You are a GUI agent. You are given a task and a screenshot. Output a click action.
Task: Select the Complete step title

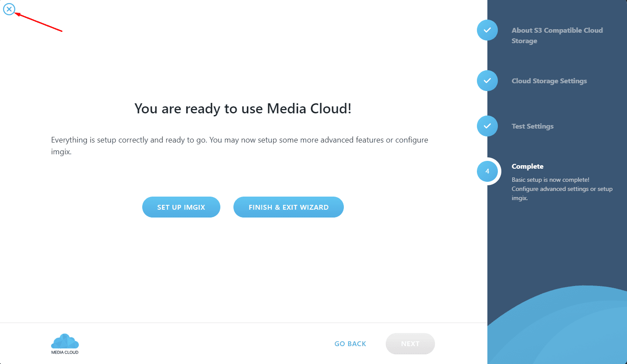pyautogui.click(x=528, y=167)
